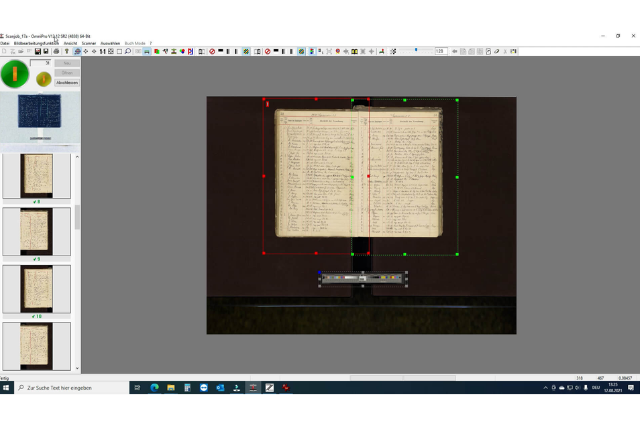Select the page thumbnail labeled 10

(x=37, y=288)
